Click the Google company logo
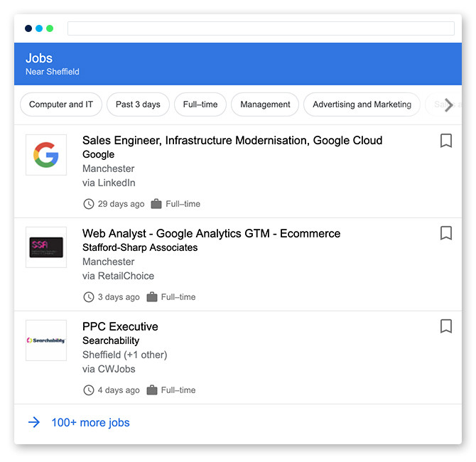Viewport: 476px width, 462px height. pyautogui.click(x=46, y=155)
